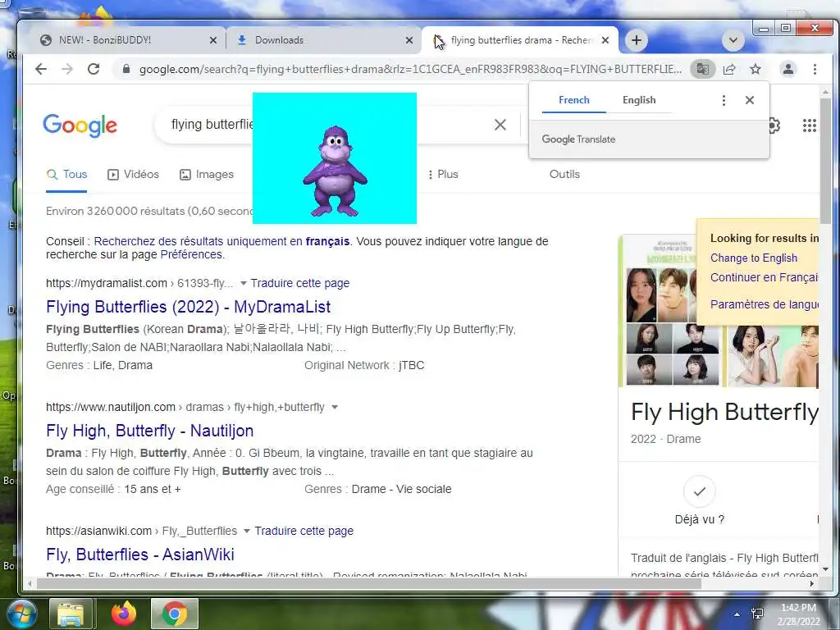Choose Continuer en Français

[764, 277]
